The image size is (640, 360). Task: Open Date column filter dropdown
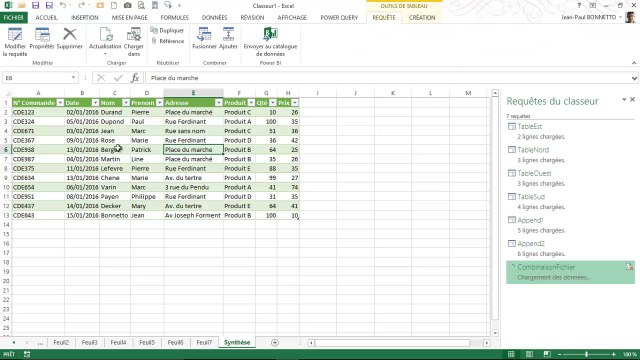[x=95, y=103]
